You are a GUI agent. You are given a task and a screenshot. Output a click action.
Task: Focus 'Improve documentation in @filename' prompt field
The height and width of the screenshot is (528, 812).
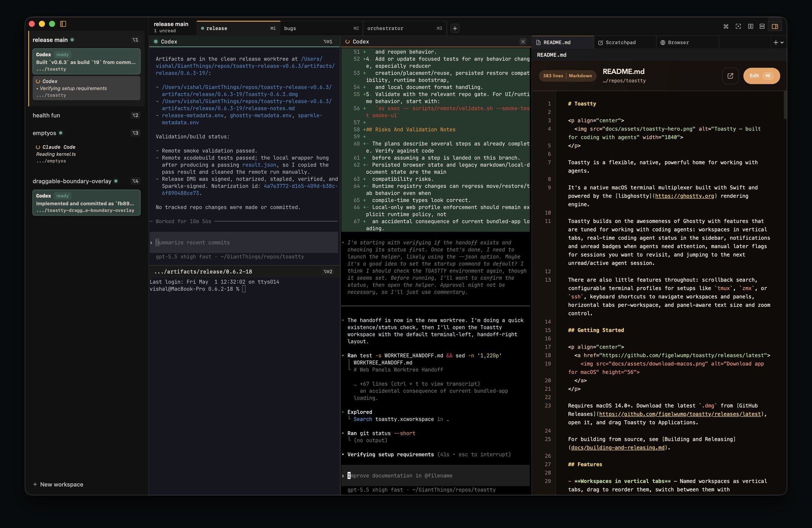pyautogui.click(x=436, y=476)
